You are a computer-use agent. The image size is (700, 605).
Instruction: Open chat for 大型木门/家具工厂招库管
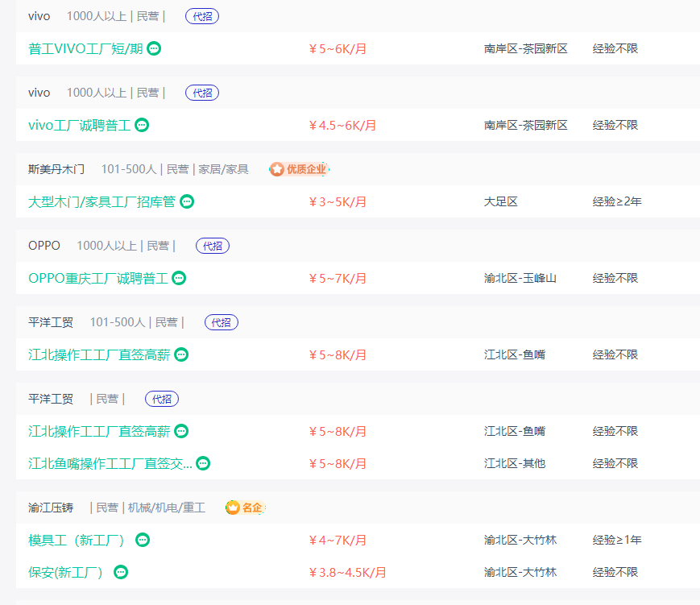[x=187, y=201]
